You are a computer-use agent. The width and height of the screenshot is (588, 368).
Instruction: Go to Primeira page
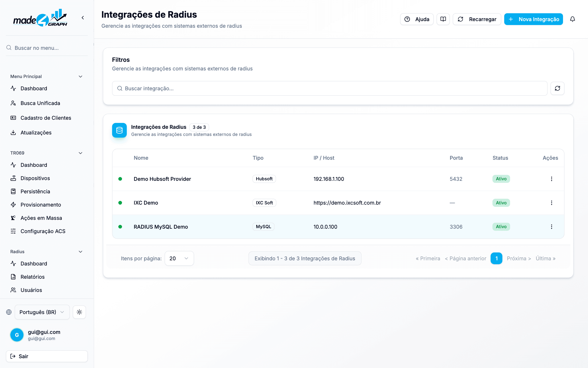pyautogui.click(x=428, y=258)
